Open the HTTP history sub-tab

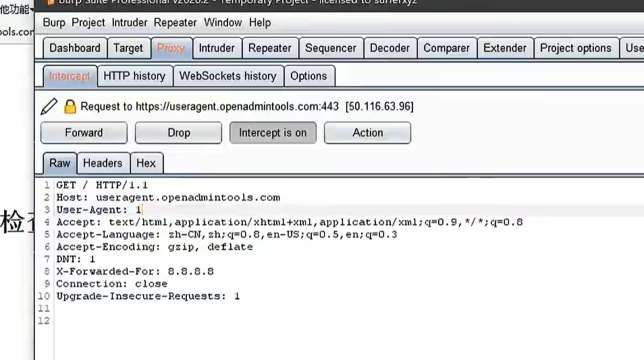[134, 76]
